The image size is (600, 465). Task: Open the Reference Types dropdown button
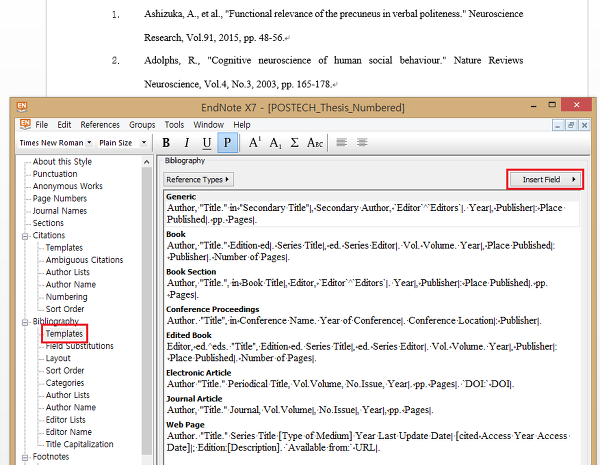(x=198, y=179)
